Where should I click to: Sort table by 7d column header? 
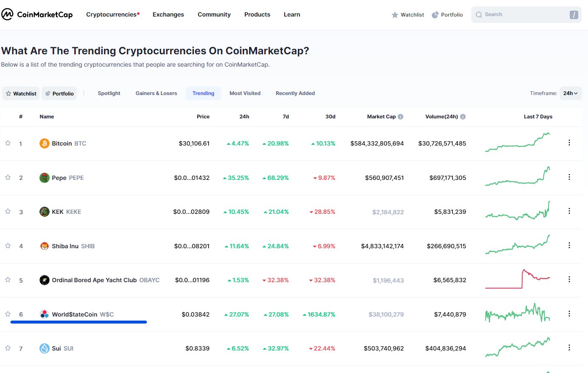coord(286,117)
